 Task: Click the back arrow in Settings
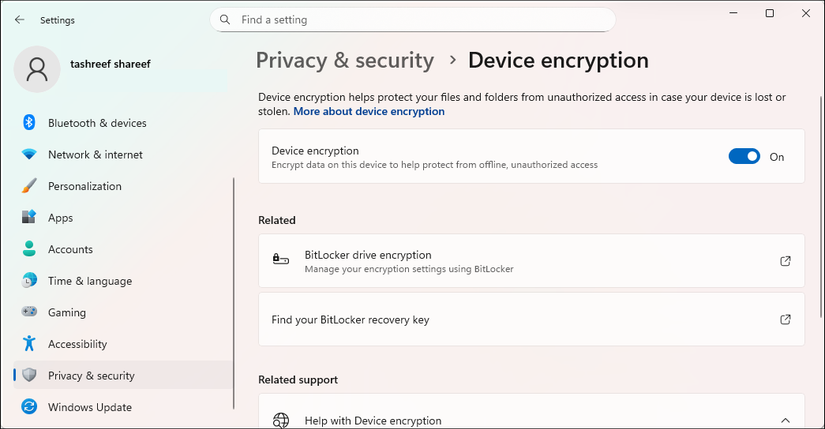pyautogui.click(x=20, y=20)
